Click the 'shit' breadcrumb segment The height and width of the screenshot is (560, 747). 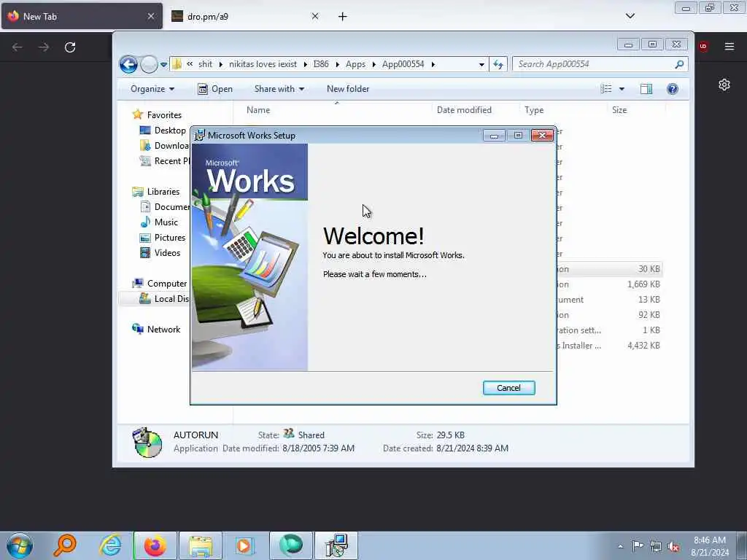click(205, 64)
